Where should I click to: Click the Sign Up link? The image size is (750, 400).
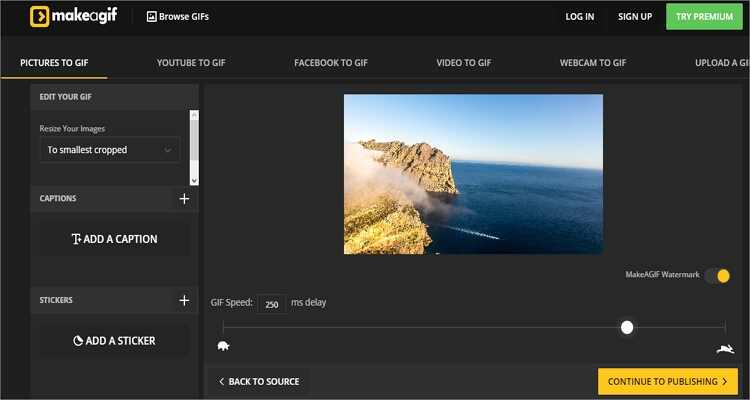(x=635, y=17)
